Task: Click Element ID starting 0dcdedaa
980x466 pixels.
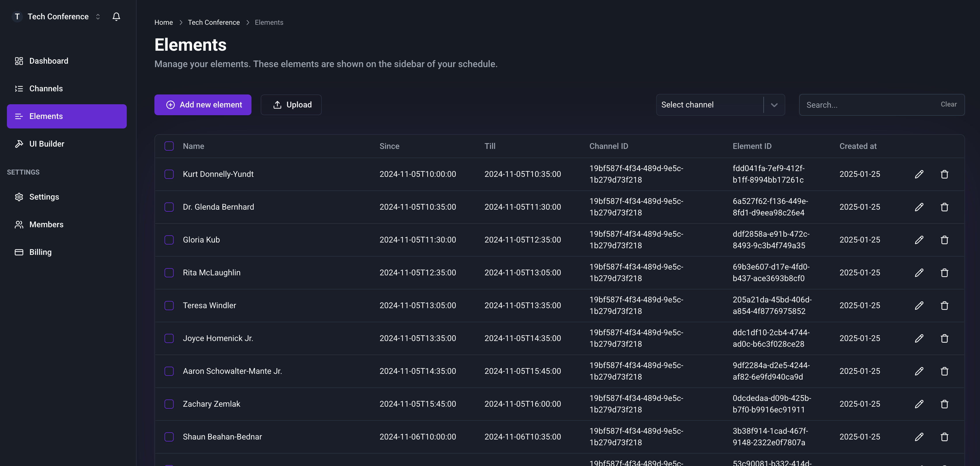Action: pos(772,404)
